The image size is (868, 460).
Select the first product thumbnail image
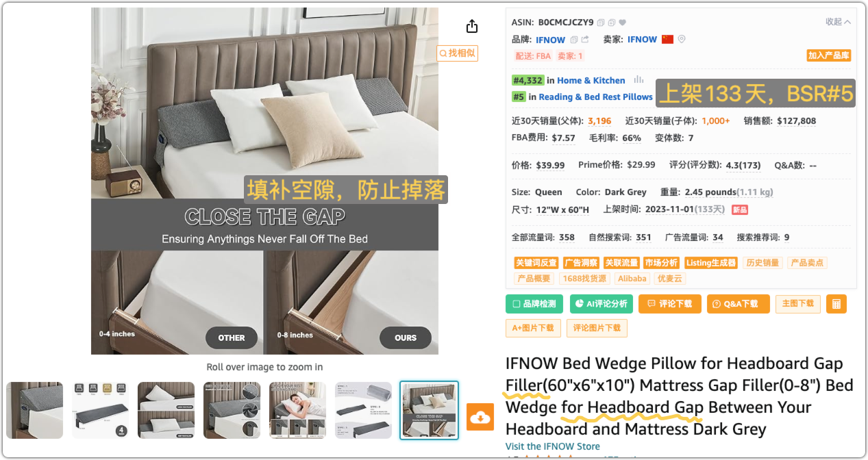pyautogui.click(x=35, y=410)
